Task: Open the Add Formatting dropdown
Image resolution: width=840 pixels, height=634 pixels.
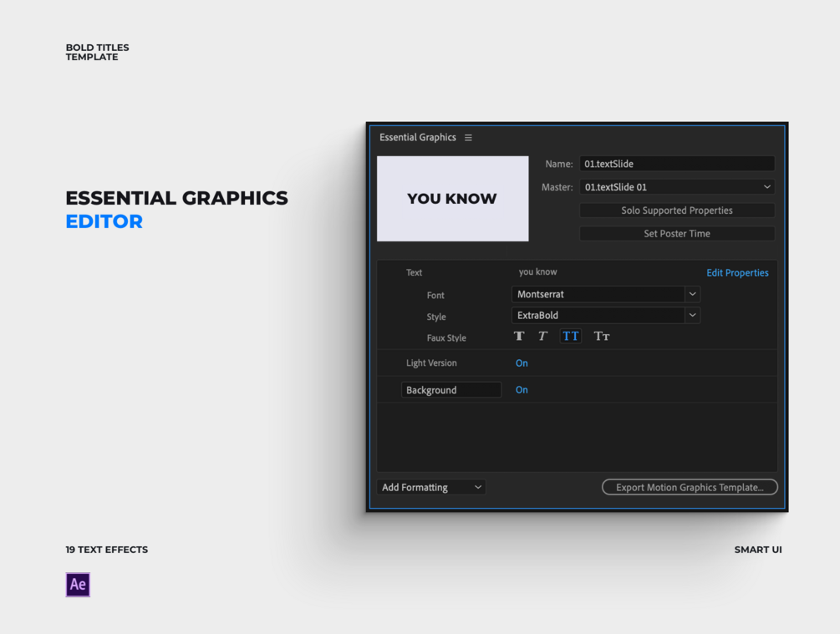Action: click(431, 487)
